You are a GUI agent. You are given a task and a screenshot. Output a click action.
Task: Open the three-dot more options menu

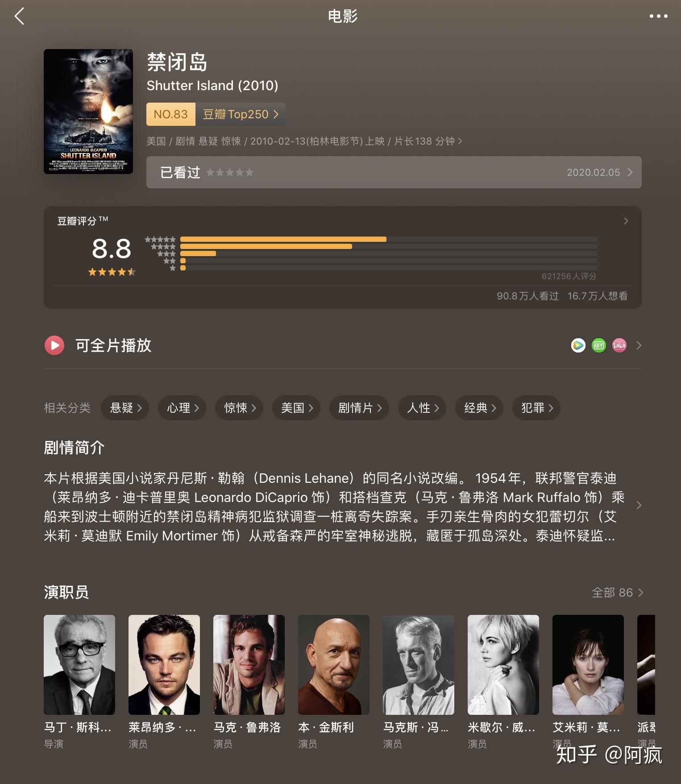(658, 16)
